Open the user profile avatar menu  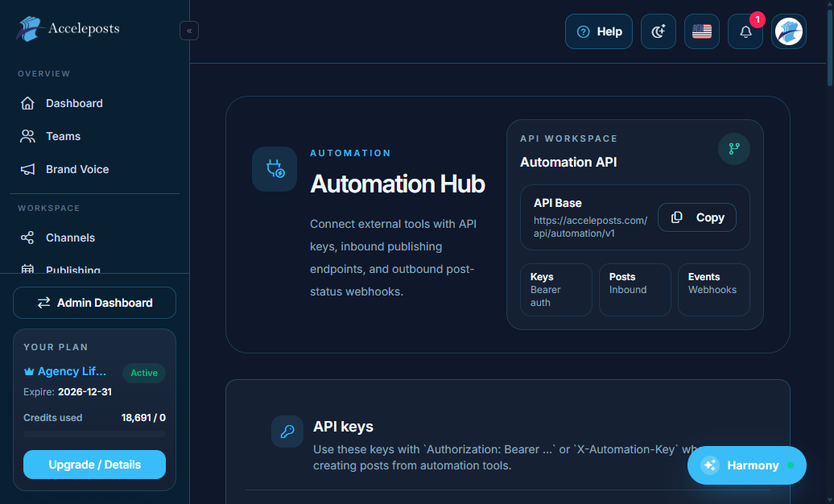[789, 31]
